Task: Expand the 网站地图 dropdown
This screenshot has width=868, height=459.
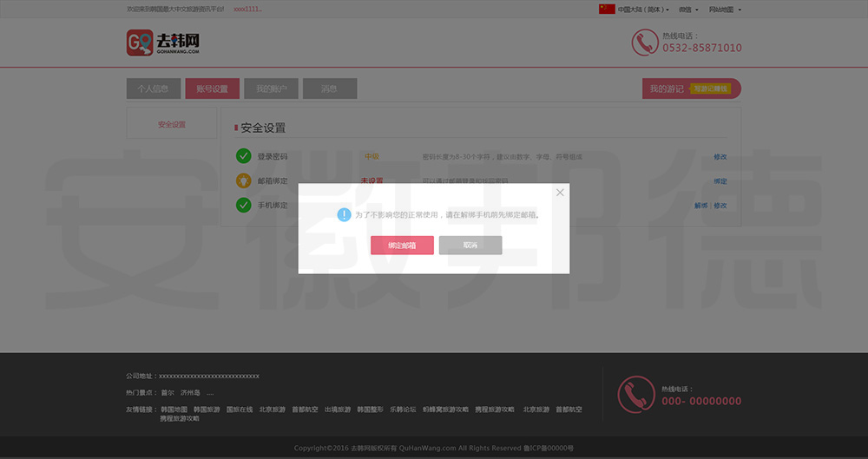Action: pyautogui.click(x=725, y=10)
